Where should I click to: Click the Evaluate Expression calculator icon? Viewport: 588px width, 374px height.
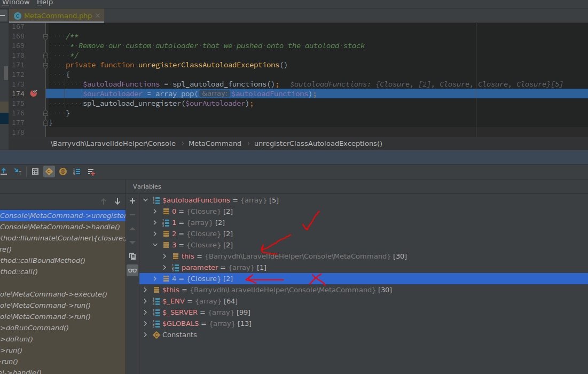tap(35, 172)
